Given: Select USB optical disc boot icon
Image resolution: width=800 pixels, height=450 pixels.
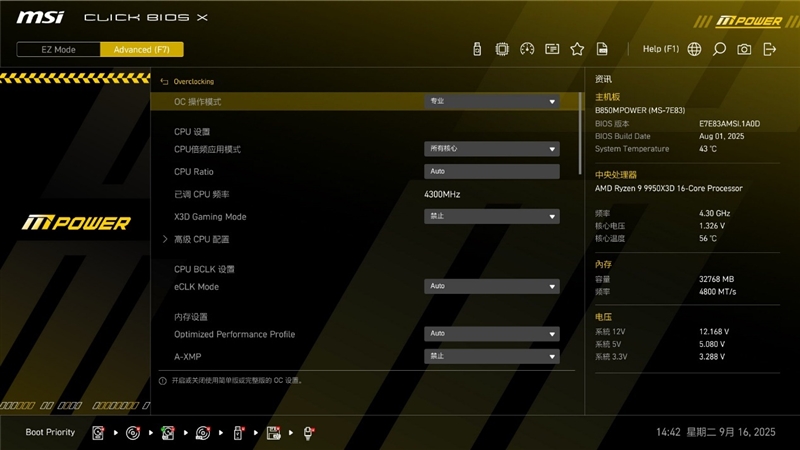Looking at the screenshot, I should pyautogui.click(x=203, y=433).
